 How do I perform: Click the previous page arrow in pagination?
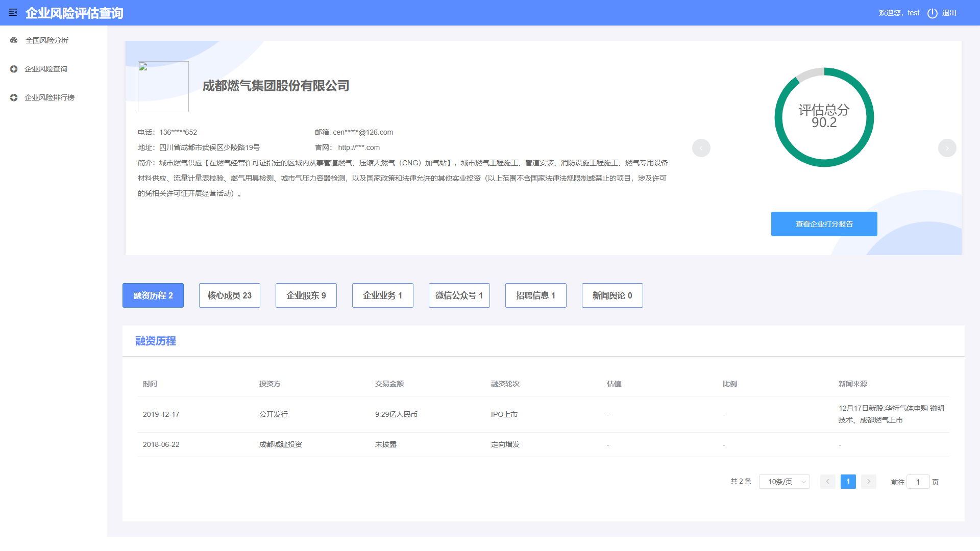[828, 482]
